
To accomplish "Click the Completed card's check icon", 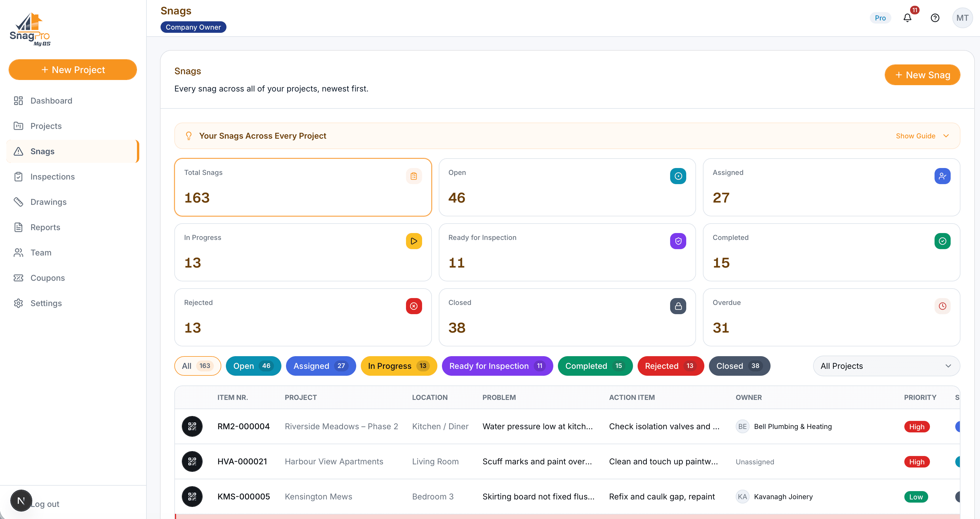I will coord(942,241).
